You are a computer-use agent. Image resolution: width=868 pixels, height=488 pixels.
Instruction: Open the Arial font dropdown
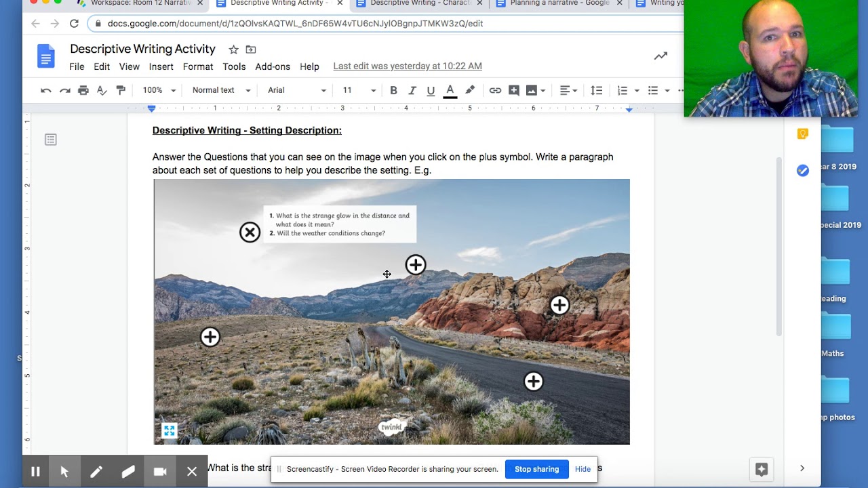(296, 90)
